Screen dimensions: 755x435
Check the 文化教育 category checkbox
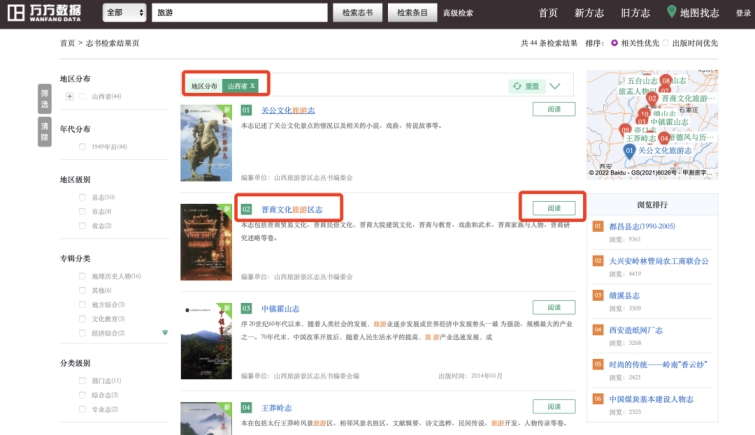click(83, 319)
